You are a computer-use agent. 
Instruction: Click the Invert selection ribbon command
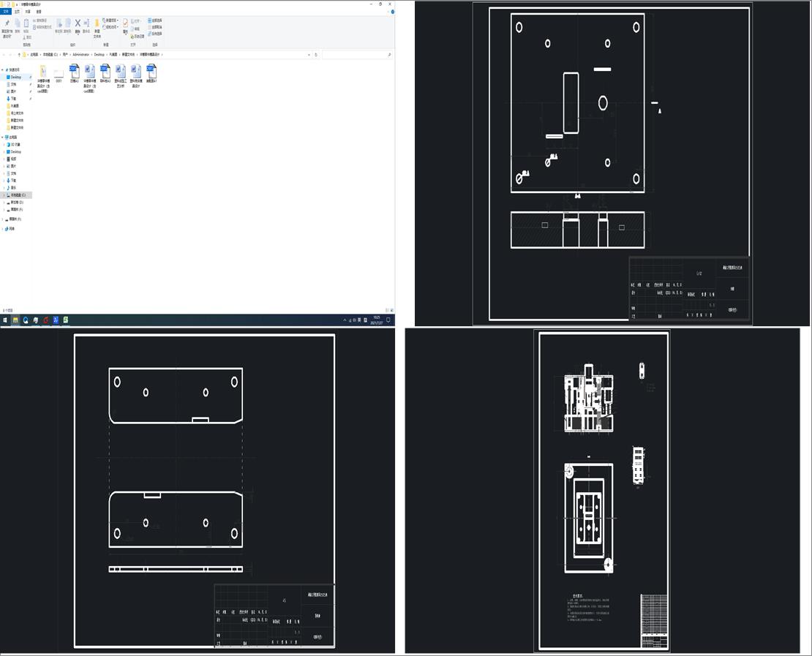(155, 34)
